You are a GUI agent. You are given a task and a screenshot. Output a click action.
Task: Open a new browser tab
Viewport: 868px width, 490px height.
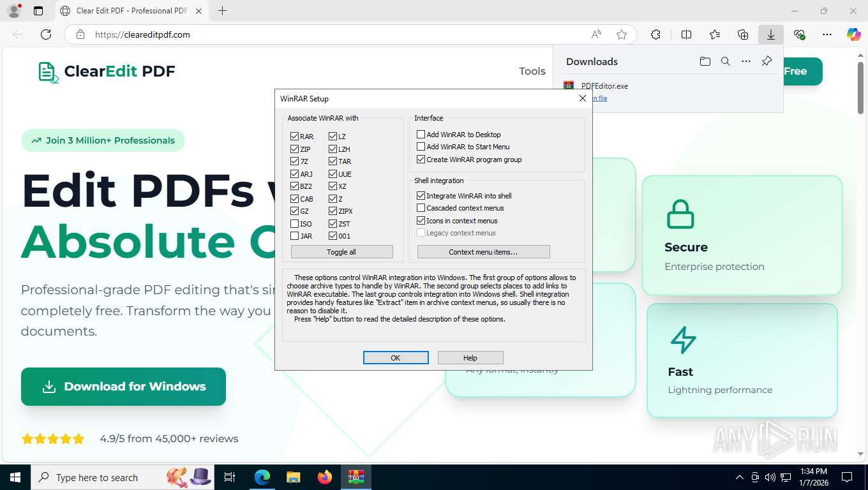(x=222, y=11)
